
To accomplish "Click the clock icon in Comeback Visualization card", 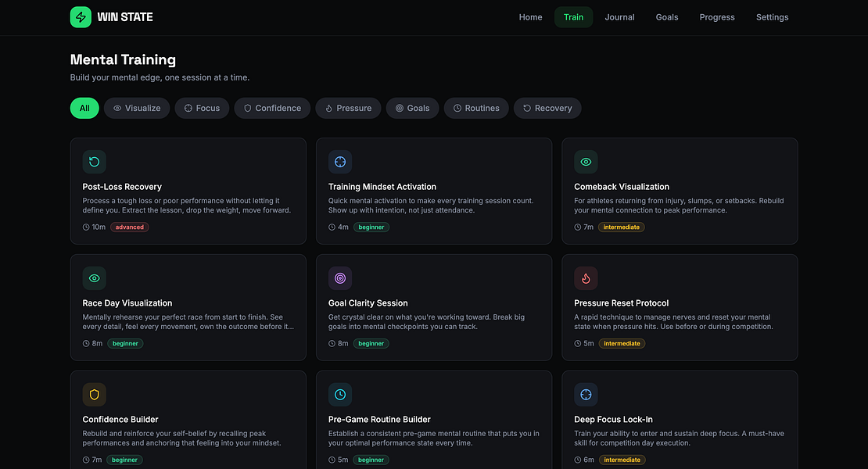I will (577, 227).
